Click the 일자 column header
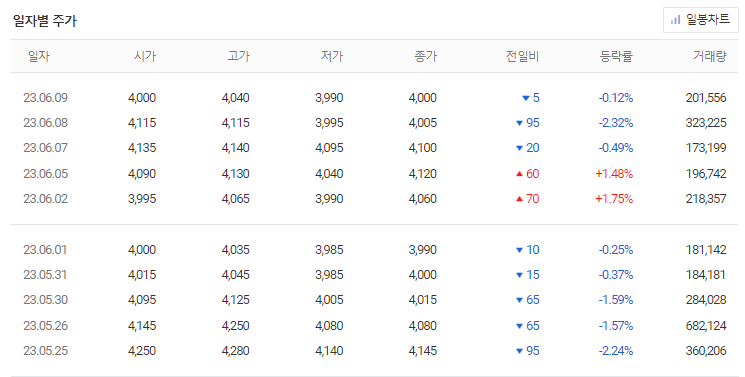Screen dimensions: 745x377 [38, 56]
